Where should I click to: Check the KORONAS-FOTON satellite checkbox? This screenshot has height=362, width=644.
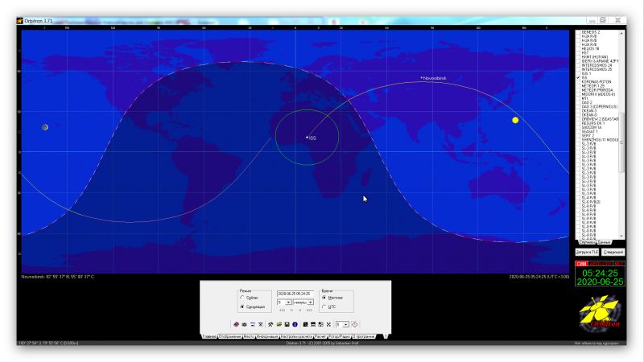click(x=578, y=82)
